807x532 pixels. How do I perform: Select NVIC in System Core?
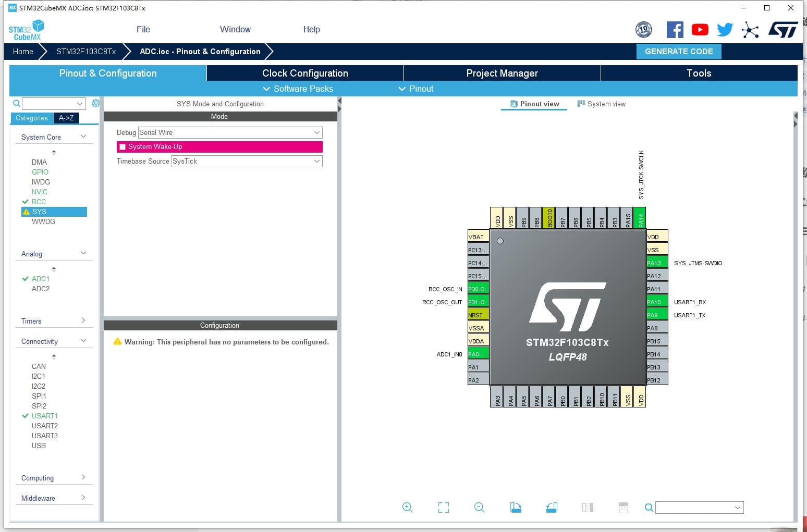[x=40, y=192]
